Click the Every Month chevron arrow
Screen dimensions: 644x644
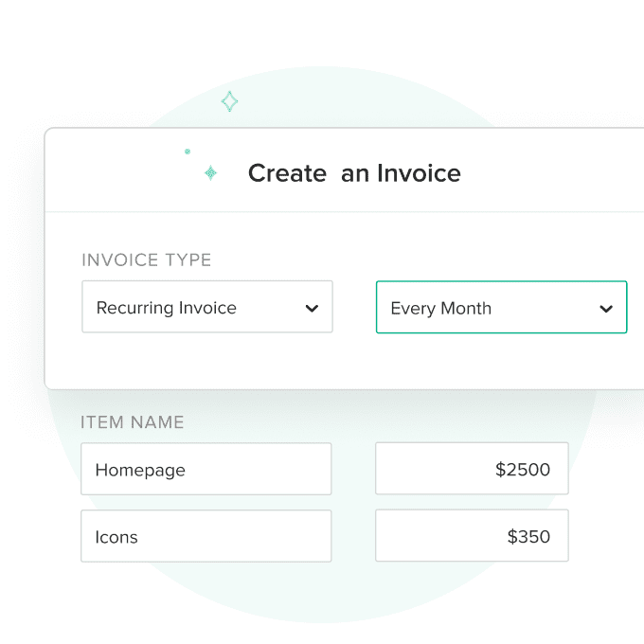click(606, 309)
